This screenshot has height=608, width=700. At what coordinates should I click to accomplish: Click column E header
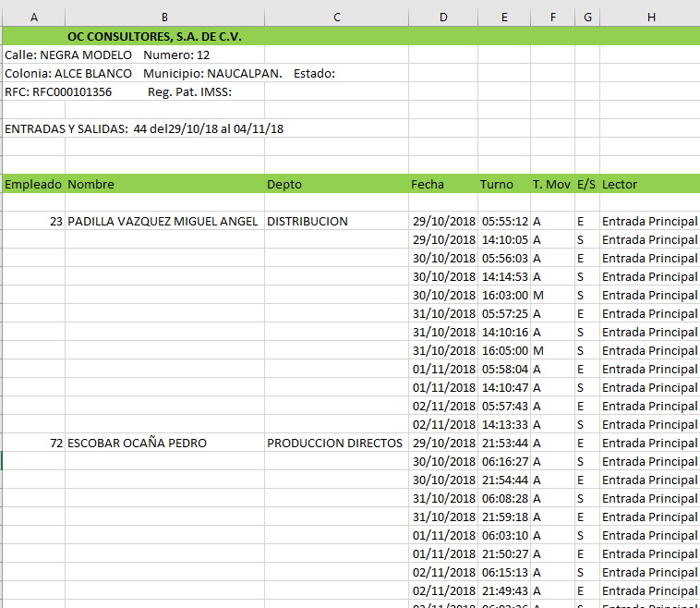(504, 18)
